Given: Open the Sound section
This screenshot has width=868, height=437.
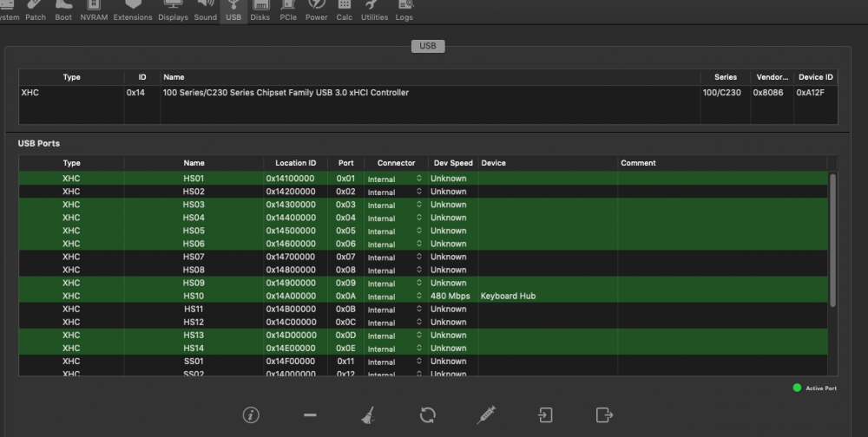Looking at the screenshot, I should coord(206,11).
